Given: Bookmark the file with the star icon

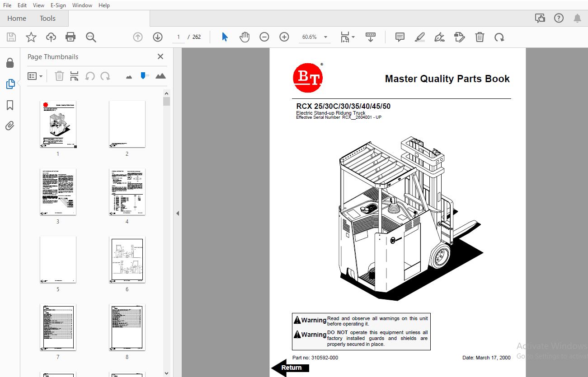Looking at the screenshot, I should click(x=31, y=37).
